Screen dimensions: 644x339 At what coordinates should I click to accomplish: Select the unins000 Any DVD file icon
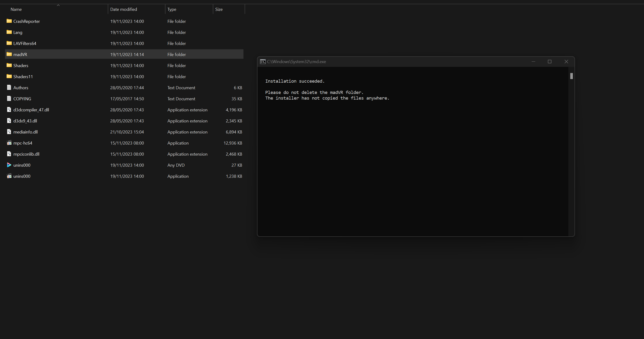click(x=9, y=165)
